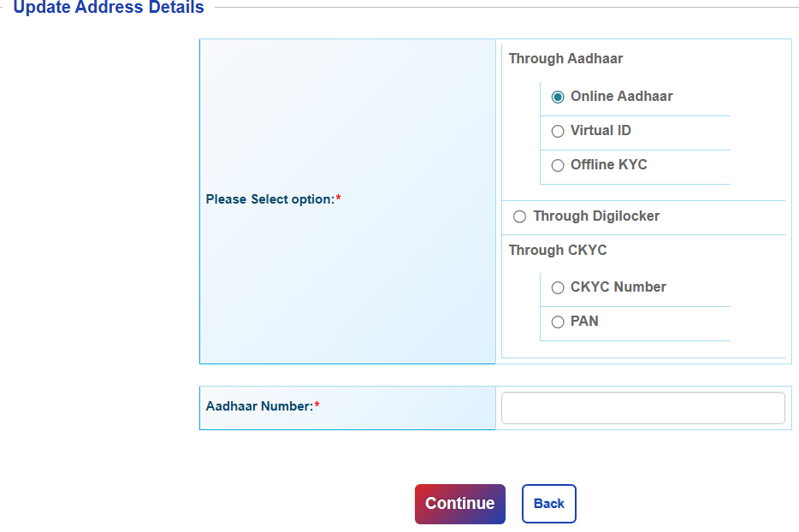799x532 pixels.
Task: Choose PAN as the CKYC method
Action: point(557,322)
